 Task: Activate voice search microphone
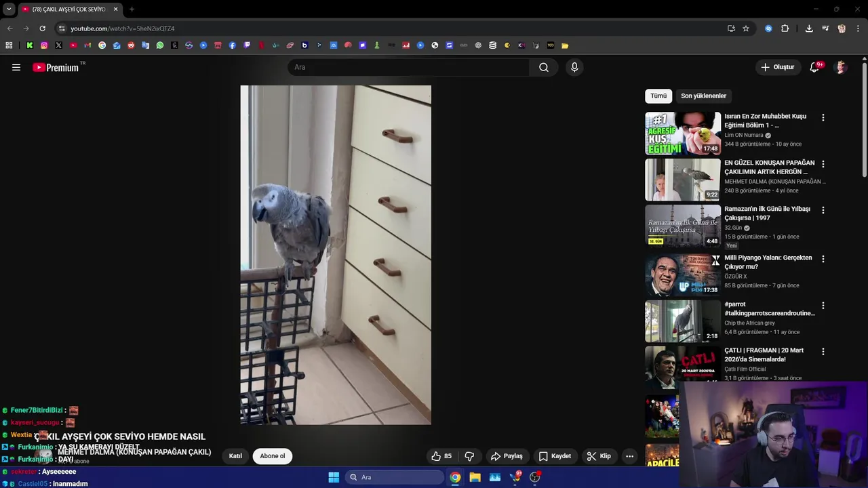(574, 67)
